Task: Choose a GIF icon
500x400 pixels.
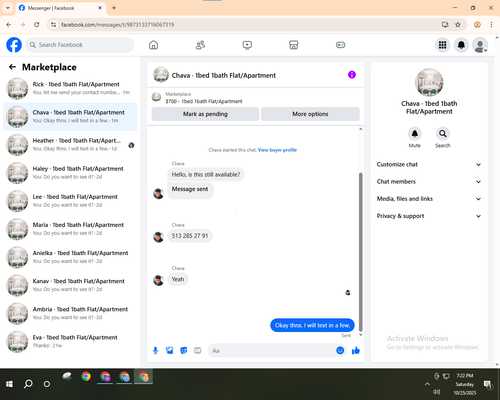Action: point(197,350)
